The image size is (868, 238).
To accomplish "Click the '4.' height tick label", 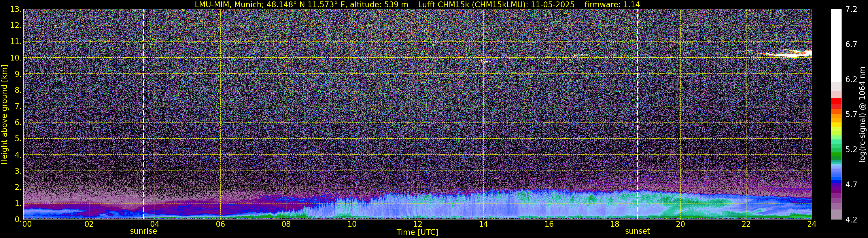I will coord(18,155).
